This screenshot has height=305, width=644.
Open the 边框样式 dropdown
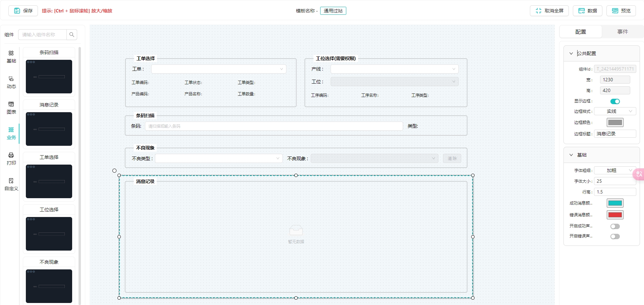pos(615,111)
